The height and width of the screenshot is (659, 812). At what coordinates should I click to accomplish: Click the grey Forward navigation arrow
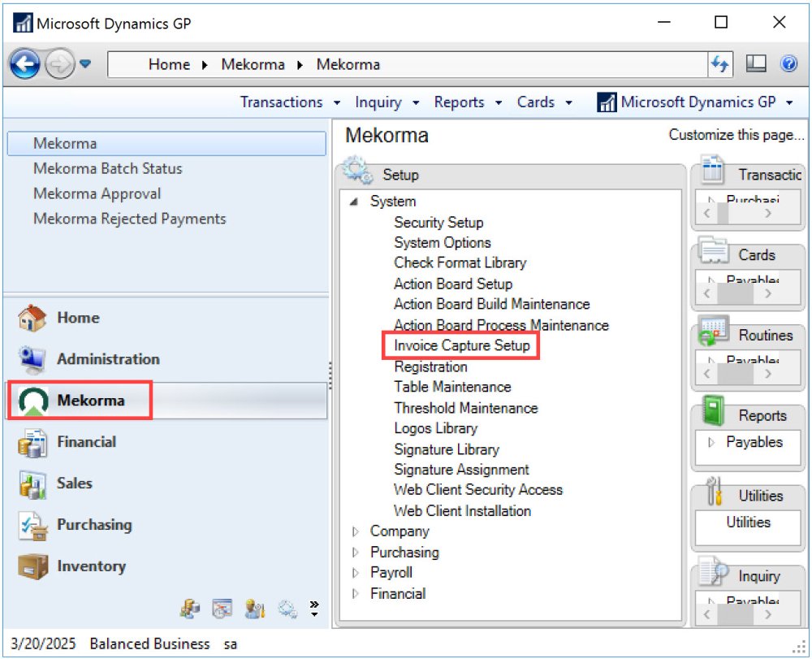[59, 64]
